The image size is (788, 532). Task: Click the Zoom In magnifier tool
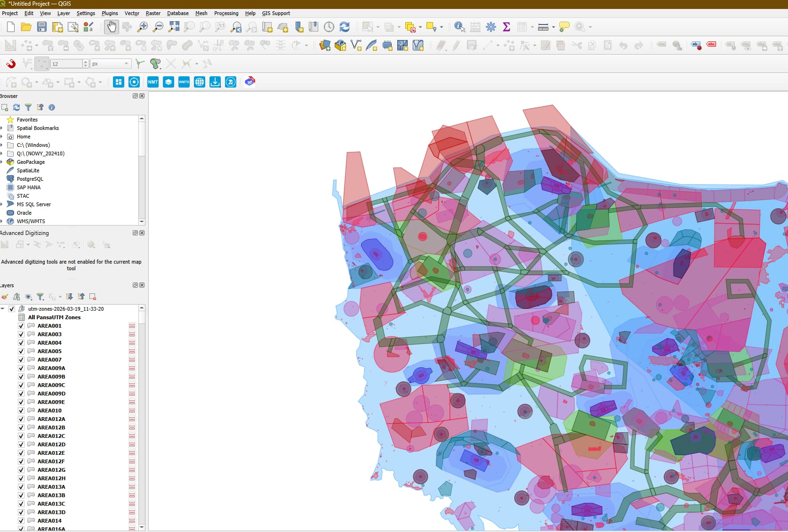142,27
